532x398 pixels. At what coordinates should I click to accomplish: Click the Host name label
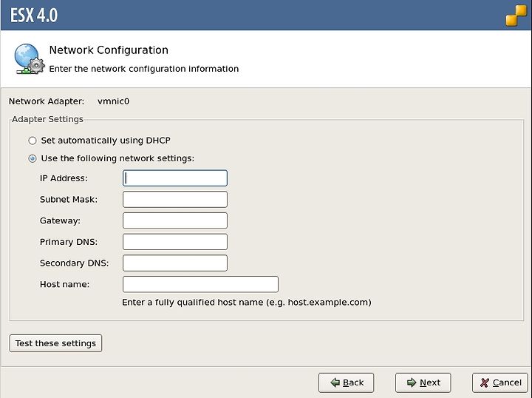(65, 284)
